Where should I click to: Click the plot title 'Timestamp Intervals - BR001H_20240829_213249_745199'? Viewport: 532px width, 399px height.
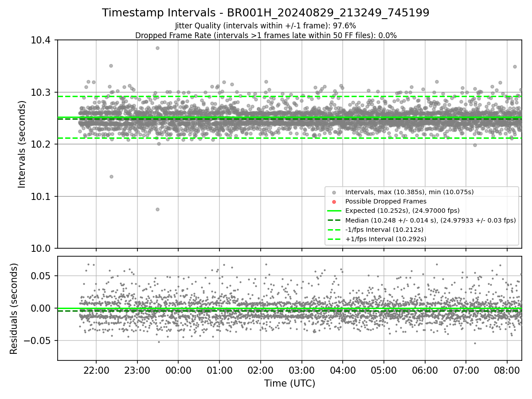[266, 13]
